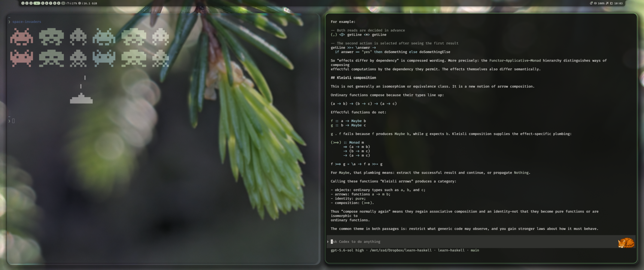Screen dimensions: 644x270
Task: Click the 'For example:' line
Action: tap(343, 22)
